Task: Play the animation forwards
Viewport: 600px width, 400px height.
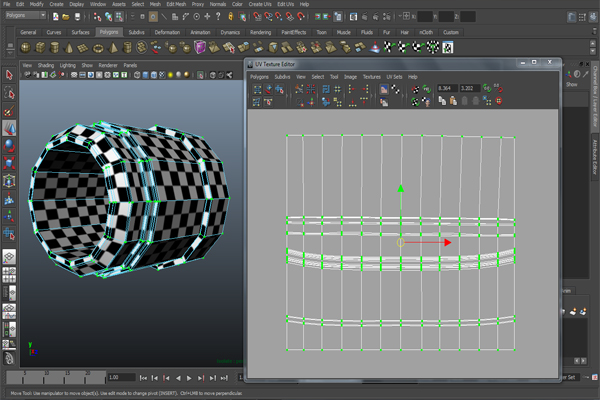Action: [x=189, y=378]
